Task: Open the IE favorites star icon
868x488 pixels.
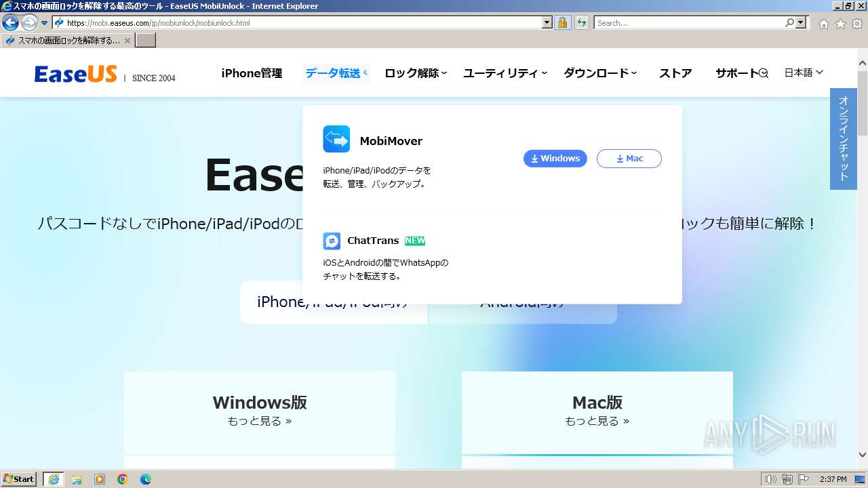Action: tap(840, 24)
